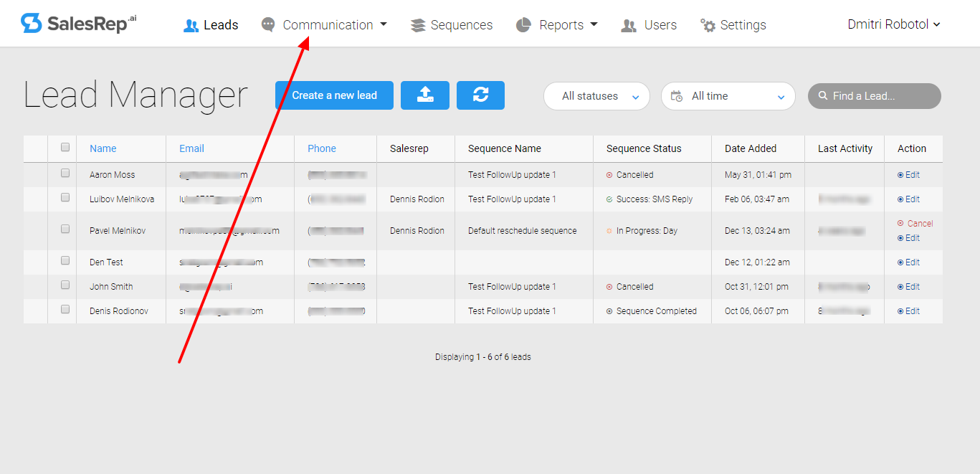Click Sequence Completed status

pyautogui.click(x=651, y=311)
